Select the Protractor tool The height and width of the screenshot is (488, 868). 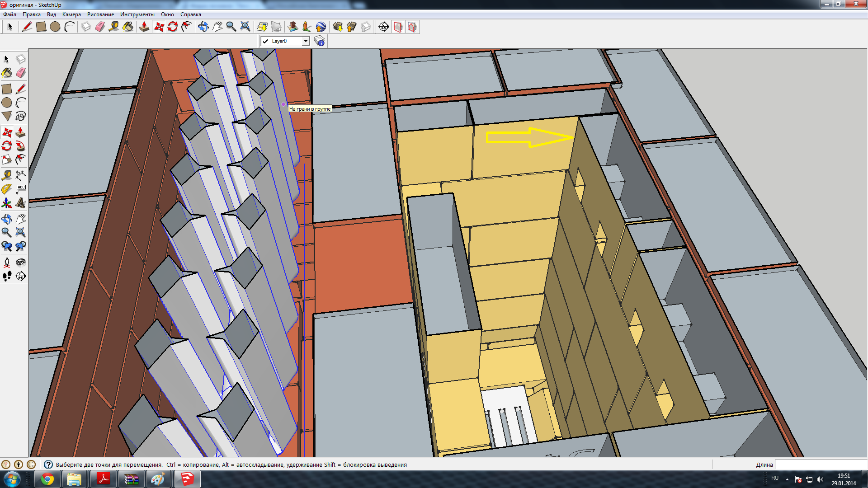point(7,189)
